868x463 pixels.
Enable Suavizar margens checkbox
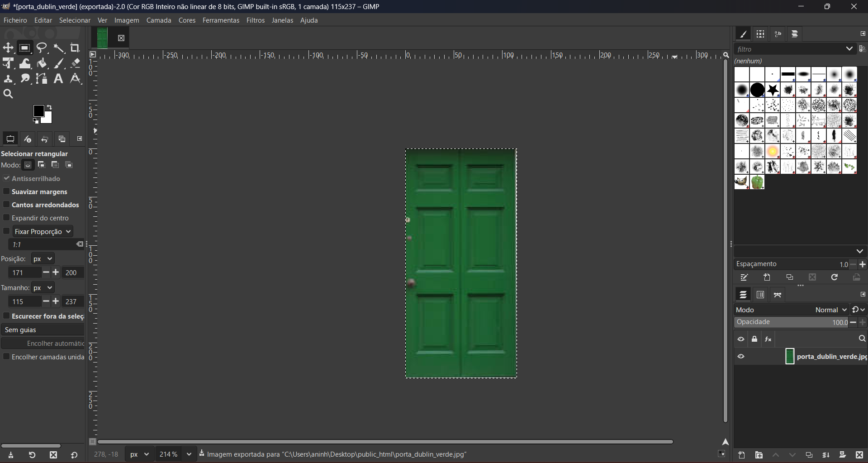coord(6,192)
